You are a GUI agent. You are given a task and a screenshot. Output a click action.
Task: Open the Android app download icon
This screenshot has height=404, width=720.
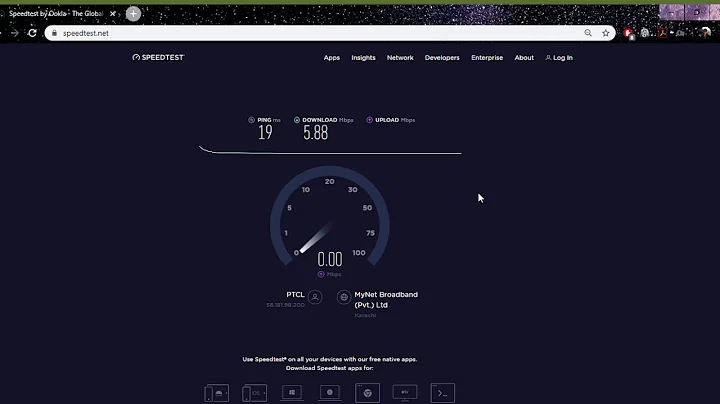[x=217, y=393]
